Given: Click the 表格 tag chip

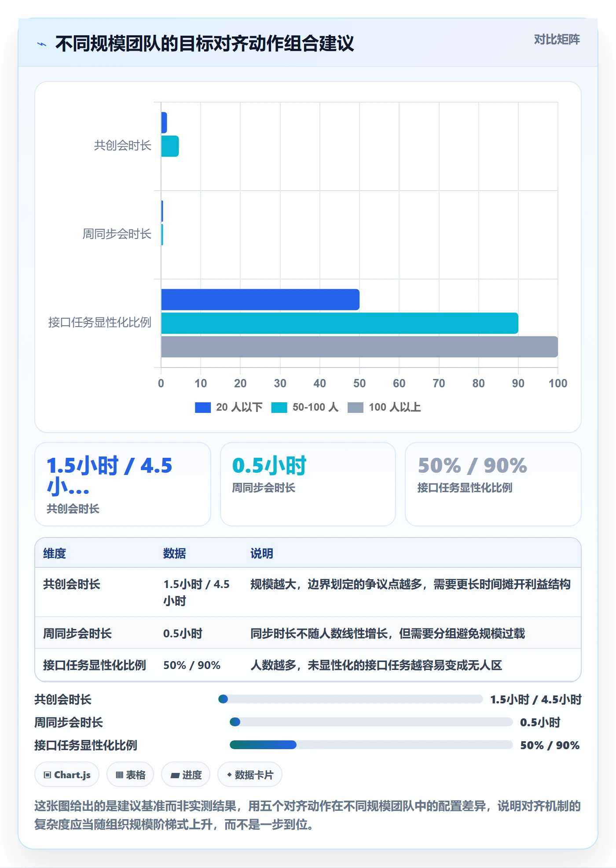Looking at the screenshot, I should (x=130, y=775).
